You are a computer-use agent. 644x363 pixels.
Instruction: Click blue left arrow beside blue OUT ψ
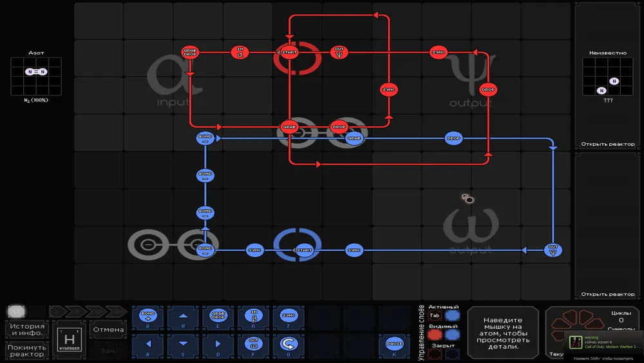[x=524, y=250]
